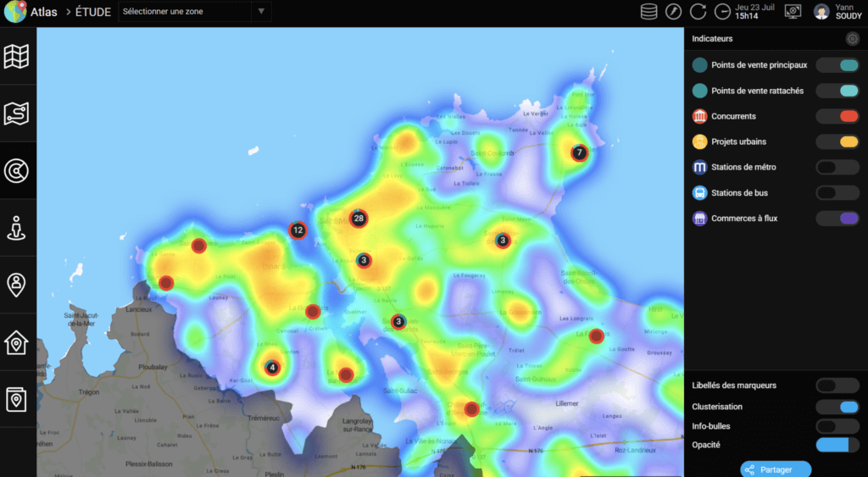868x477 pixels.
Task: Click the Trégon map label
Action: (89, 391)
